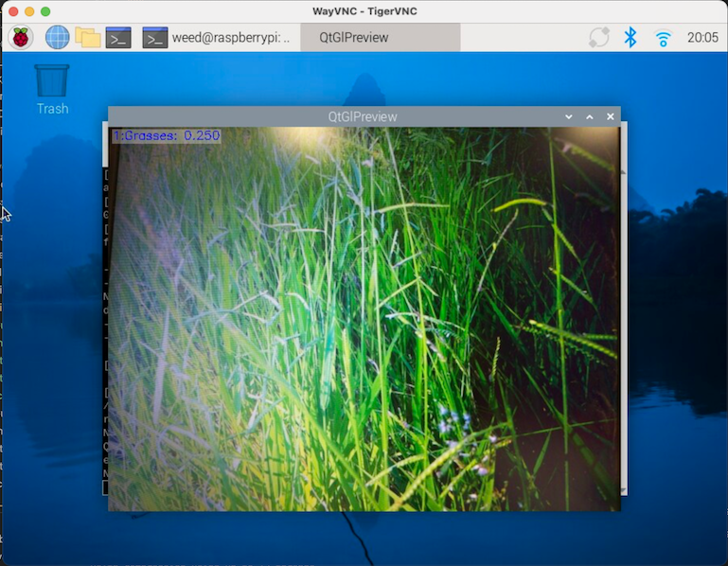The height and width of the screenshot is (566, 728).
Task: Launch the Terminal from the taskbar launcher
Action: click(118, 38)
